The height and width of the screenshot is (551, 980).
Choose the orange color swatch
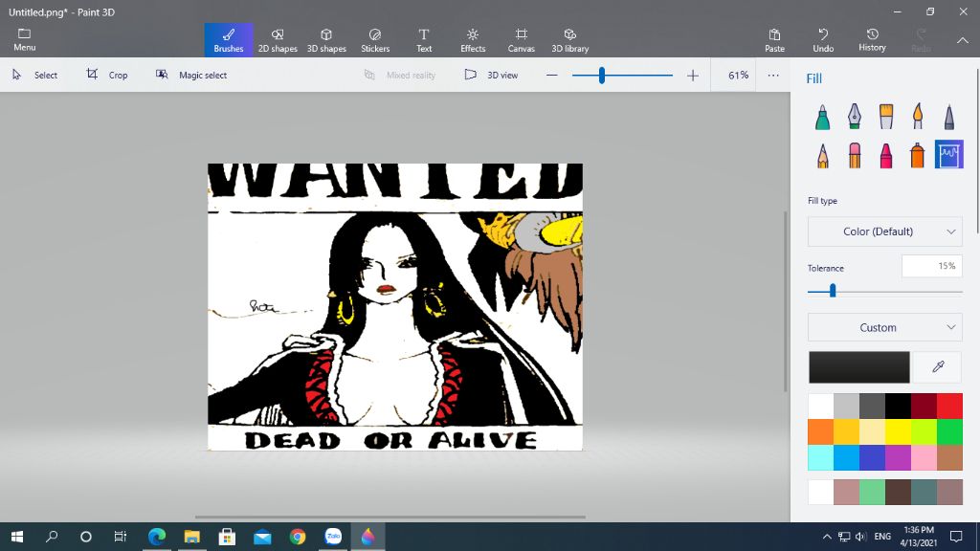coord(820,431)
